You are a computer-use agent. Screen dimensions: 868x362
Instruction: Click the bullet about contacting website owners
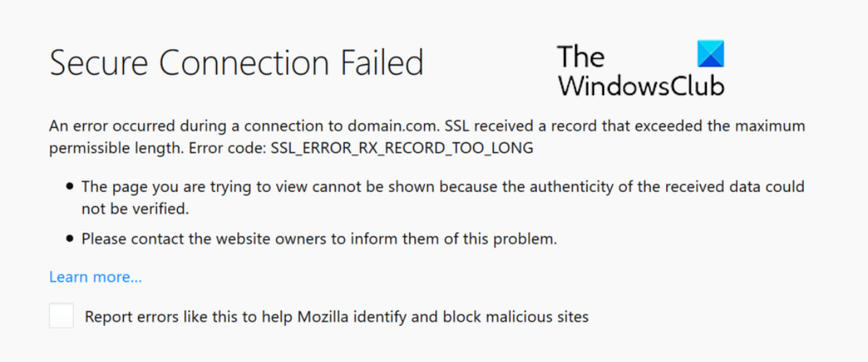click(318, 238)
